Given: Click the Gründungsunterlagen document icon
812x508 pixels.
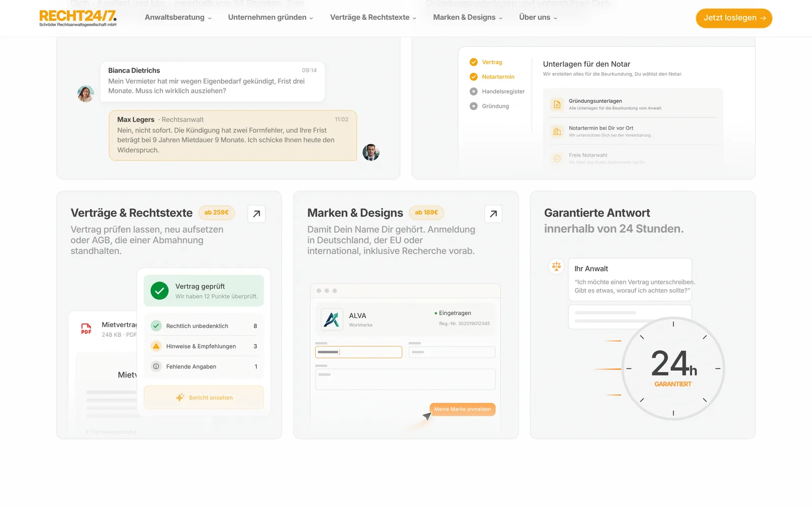Looking at the screenshot, I should point(557,104).
